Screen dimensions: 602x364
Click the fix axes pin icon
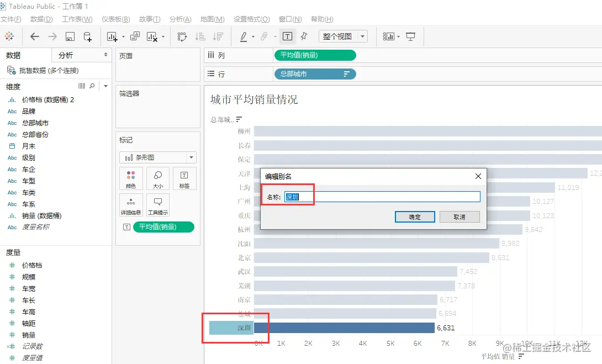point(304,36)
